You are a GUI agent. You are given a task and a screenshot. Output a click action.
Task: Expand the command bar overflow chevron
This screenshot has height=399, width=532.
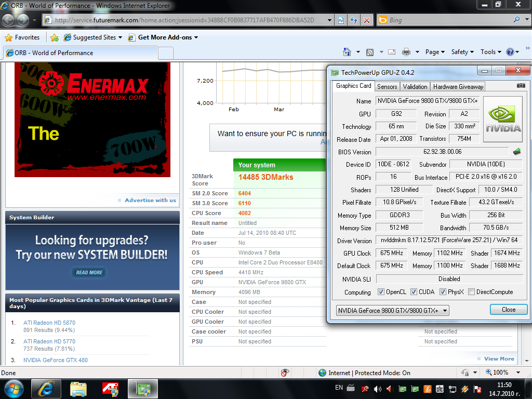(x=528, y=48)
